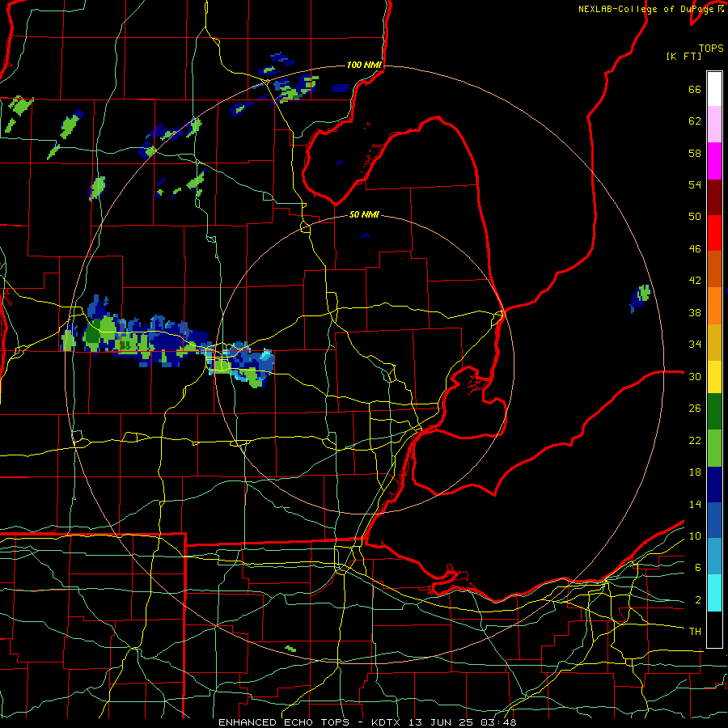
Task: Select the light pink 62 kft swatch
Action: (714, 125)
